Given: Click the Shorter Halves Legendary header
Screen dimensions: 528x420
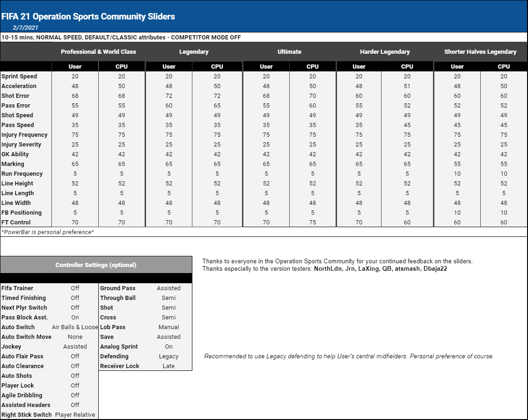Looking at the screenshot, I should click(x=480, y=52).
